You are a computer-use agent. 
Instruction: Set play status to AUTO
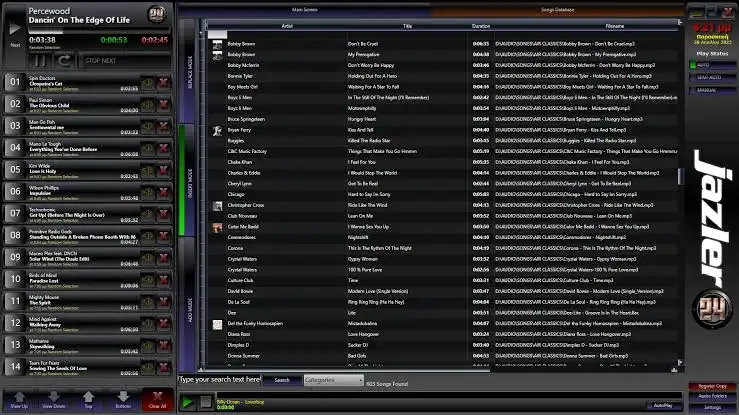(712, 65)
